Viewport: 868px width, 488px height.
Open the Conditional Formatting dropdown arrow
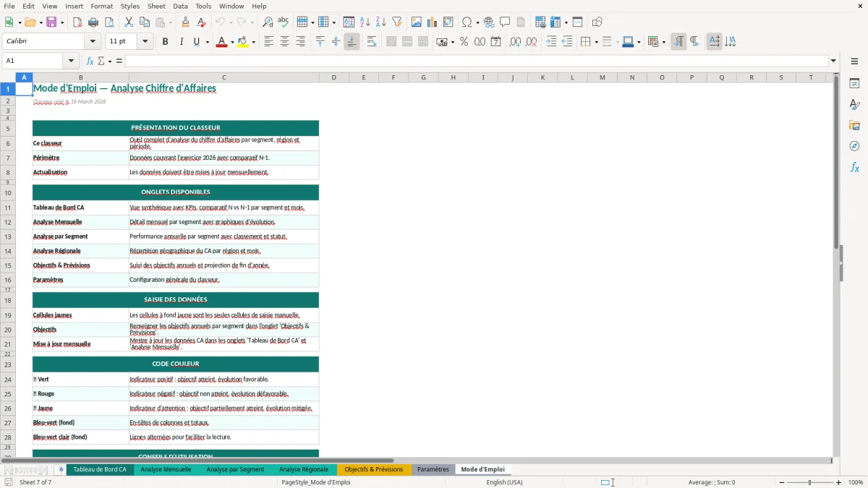pos(663,42)
